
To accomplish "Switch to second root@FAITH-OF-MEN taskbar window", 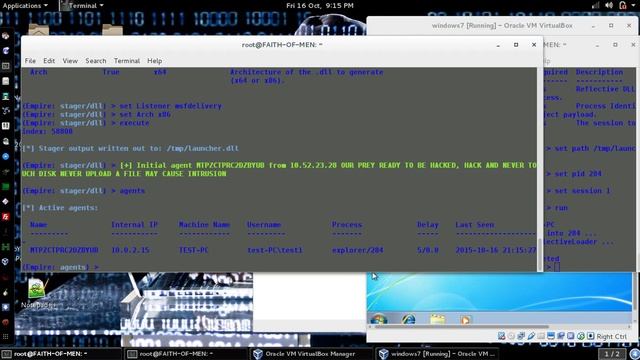I will point(186,354).
